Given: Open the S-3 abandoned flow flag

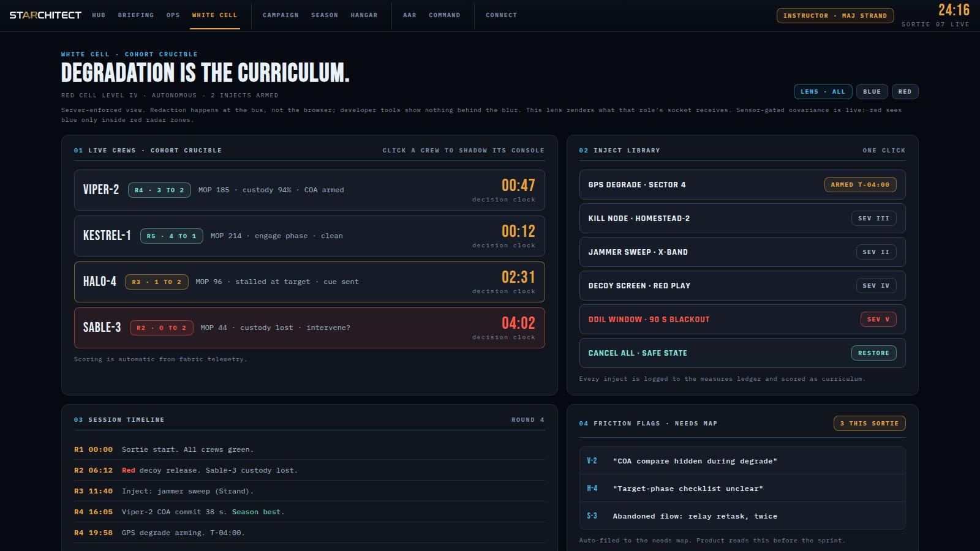Looking at the screenshot, I should (x=742, y=515).
